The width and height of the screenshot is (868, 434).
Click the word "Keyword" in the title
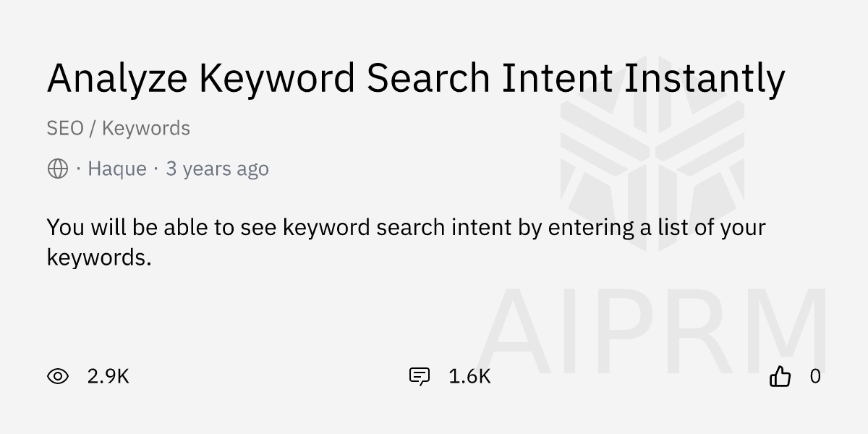tap(277, 78)
